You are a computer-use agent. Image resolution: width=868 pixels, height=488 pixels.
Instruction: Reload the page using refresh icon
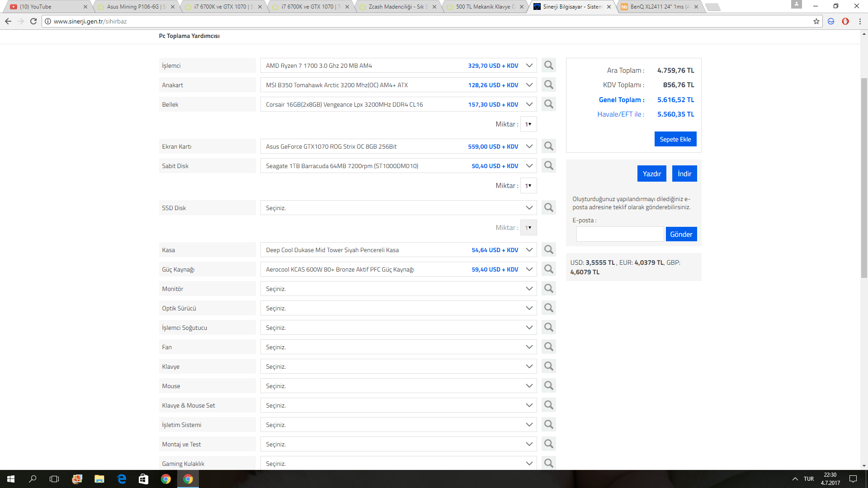coord(33,21)
